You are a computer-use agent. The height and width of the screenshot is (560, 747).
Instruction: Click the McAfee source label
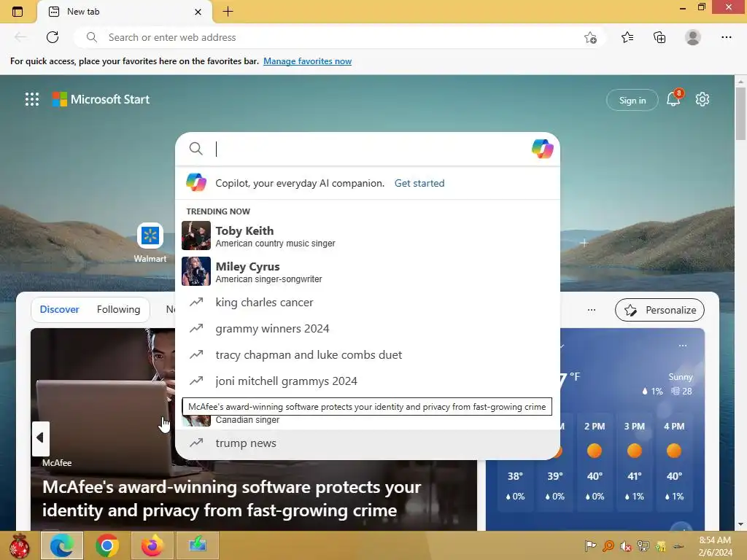57,463
